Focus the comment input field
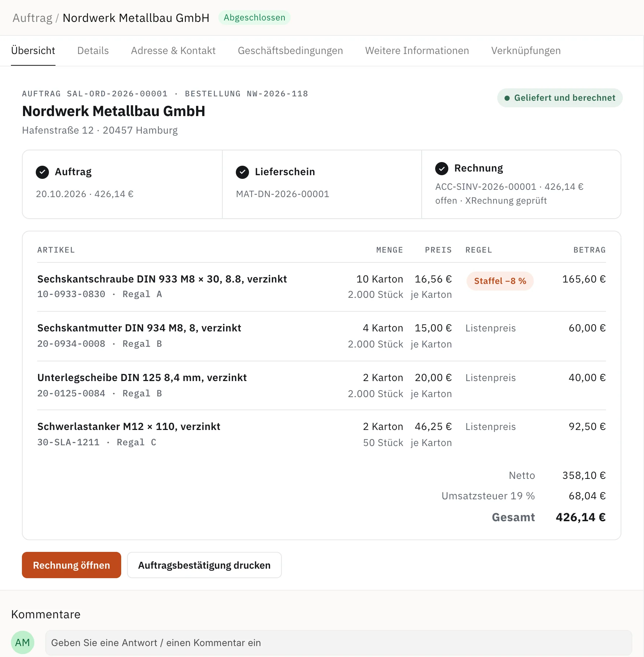The width and height of the screenshot is (644, 657). (339, 642)
